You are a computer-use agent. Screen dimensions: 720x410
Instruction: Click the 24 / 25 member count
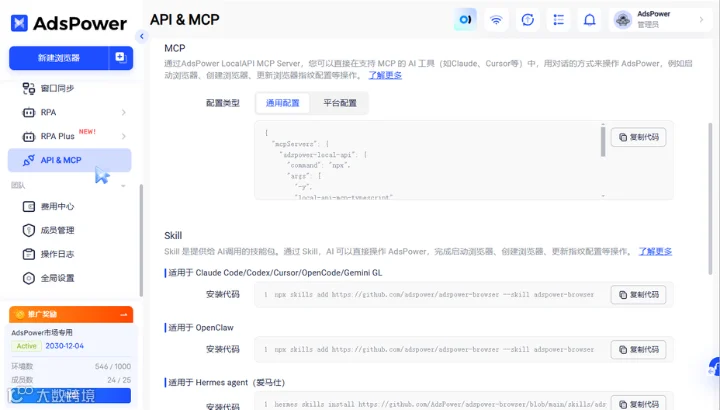pyautogui.click(x=119, y=380)
